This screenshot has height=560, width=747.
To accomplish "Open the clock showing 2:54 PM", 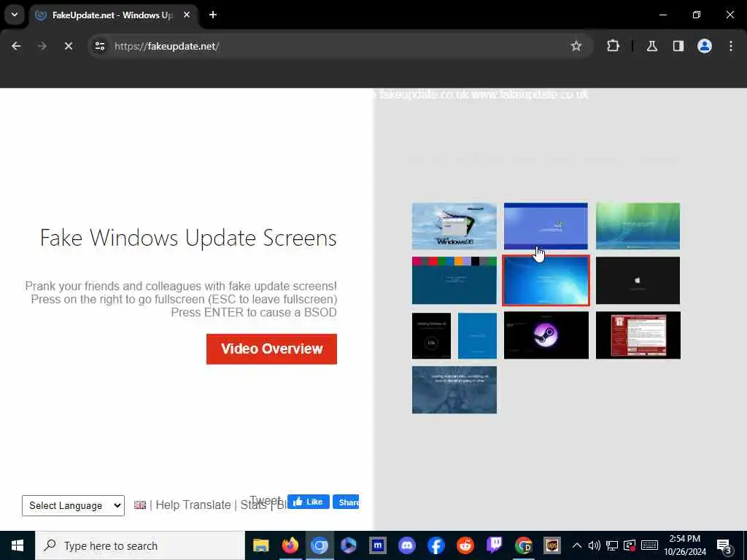I will (x=685, y=545).
